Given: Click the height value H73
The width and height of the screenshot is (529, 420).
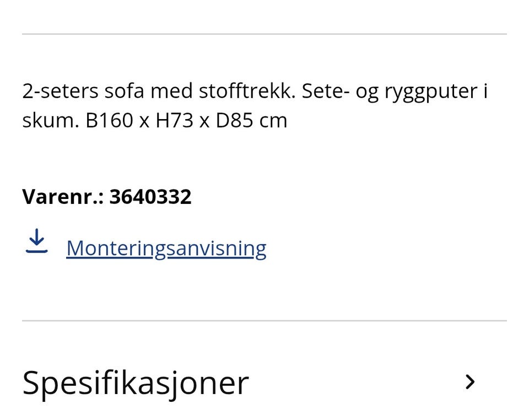Looking at the screenshot, I should point(175,121).
